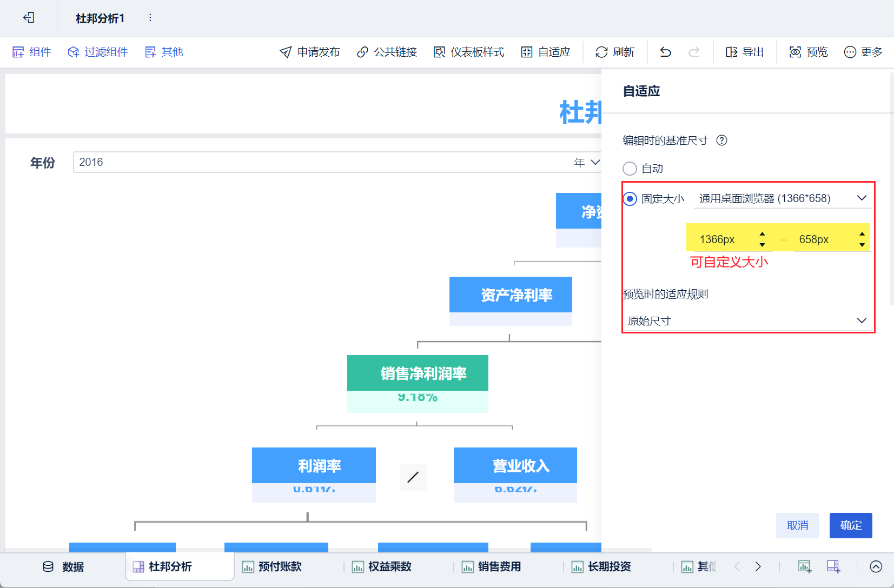Open the 通用桌面浏览器 (1366*658) size dropdown

pos(783,198)
